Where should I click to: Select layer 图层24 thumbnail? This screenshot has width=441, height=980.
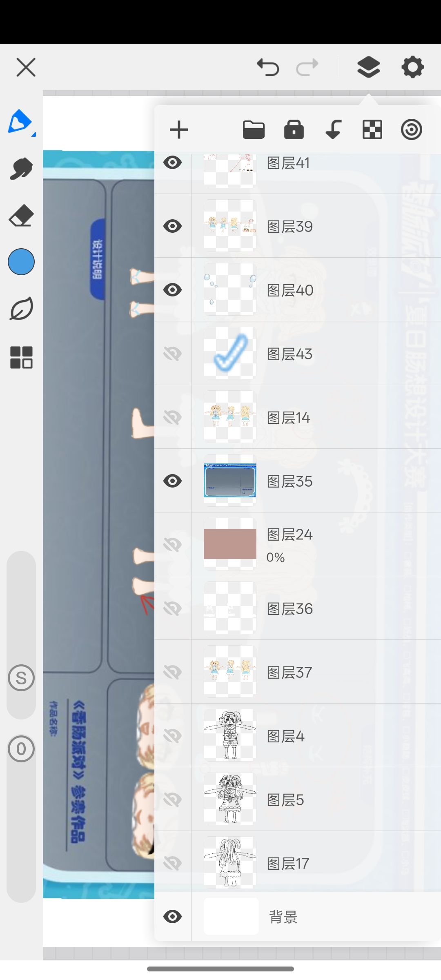pyautogui.click(x=230, y=544)
